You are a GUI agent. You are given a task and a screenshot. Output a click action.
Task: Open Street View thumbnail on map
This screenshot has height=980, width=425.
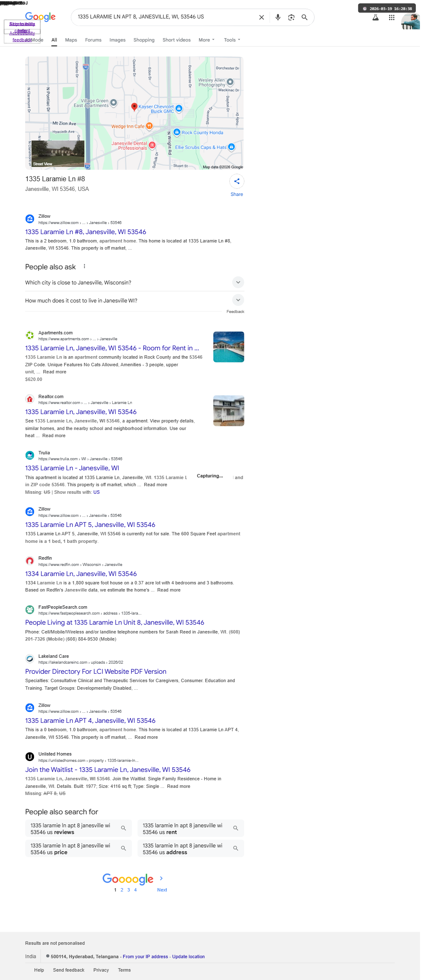[x=58, y=154]
